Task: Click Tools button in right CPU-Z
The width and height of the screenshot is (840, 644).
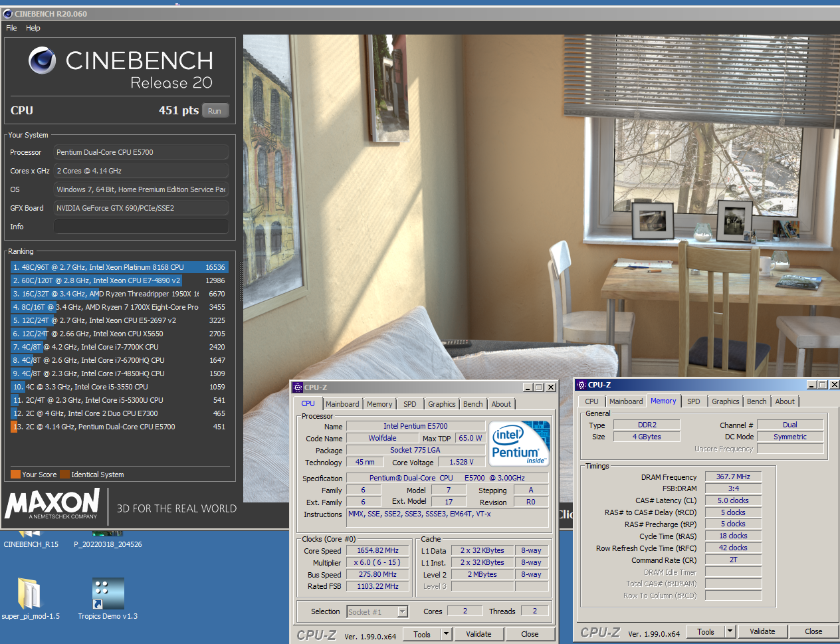Action: [x=706, y=631]
